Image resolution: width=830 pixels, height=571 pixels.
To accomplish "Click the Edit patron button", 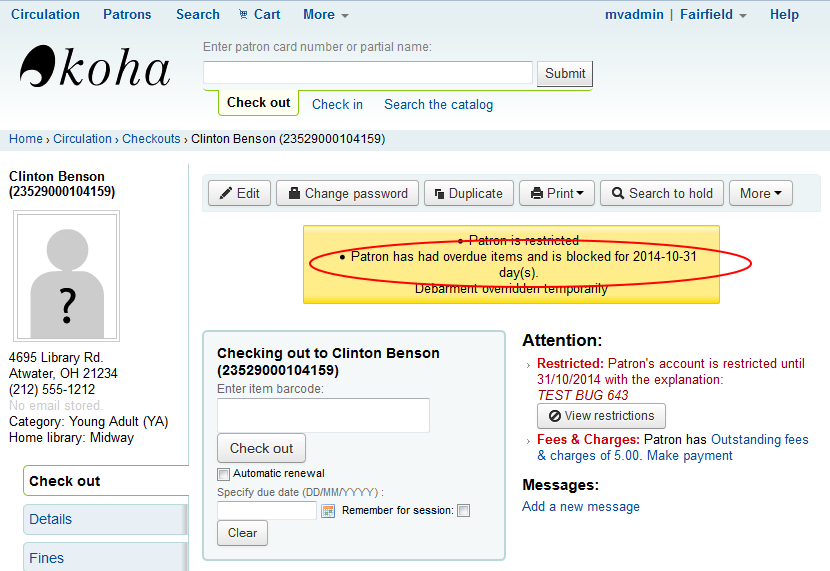I will pos(239,193).
